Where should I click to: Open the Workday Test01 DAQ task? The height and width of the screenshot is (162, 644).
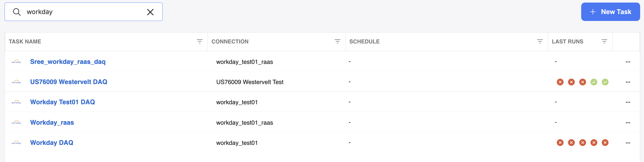tap(63, 102)
